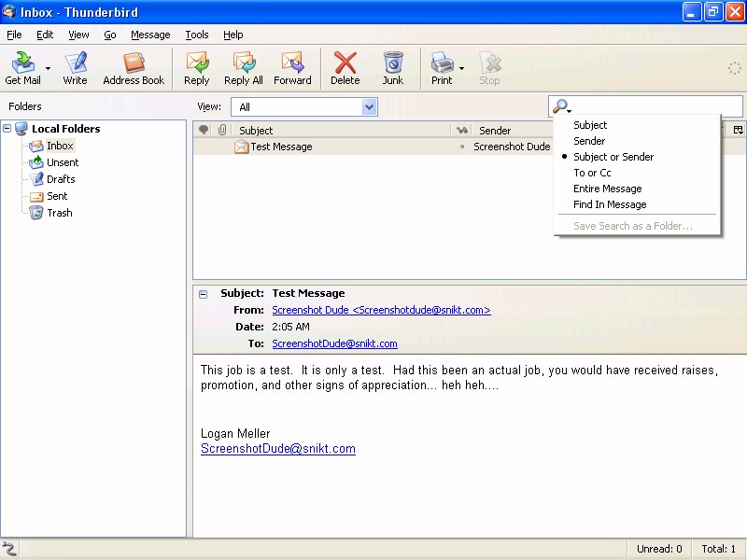Choose Sender search option
The image size is (747, 560).
[589, 141]
